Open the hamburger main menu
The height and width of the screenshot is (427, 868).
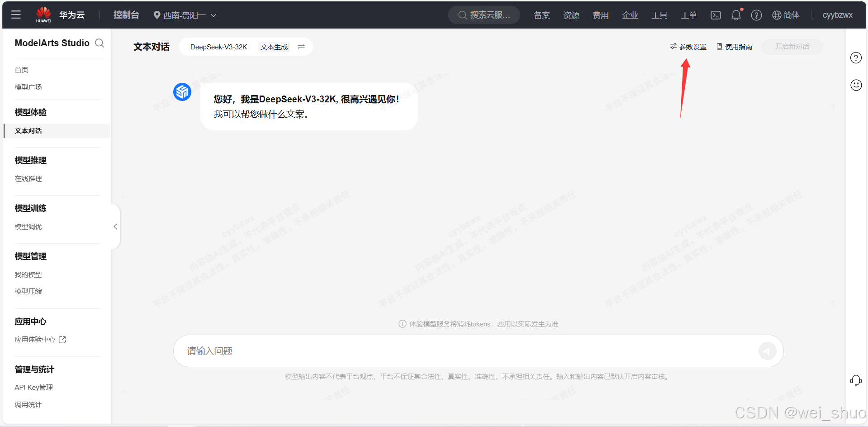[x=16, y=15]
